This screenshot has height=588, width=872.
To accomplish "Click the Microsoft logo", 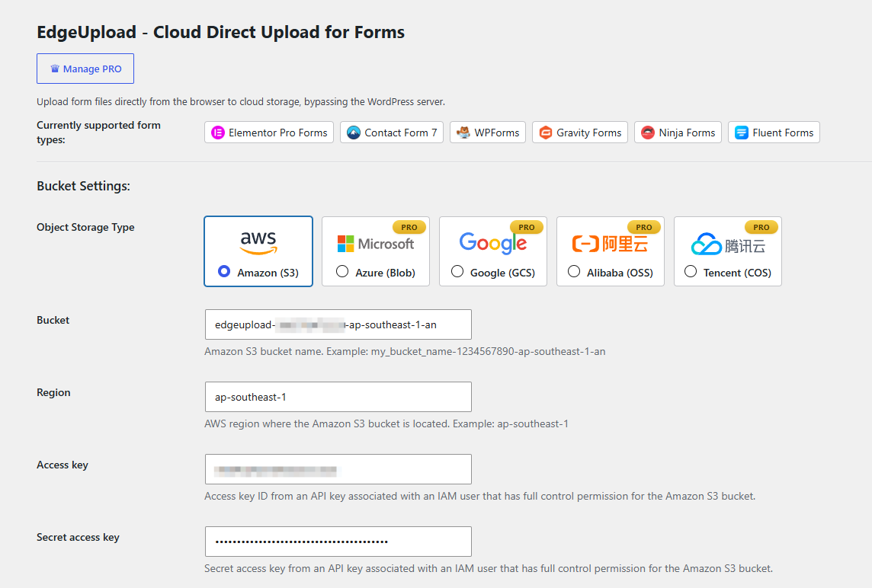I will 375,244.
